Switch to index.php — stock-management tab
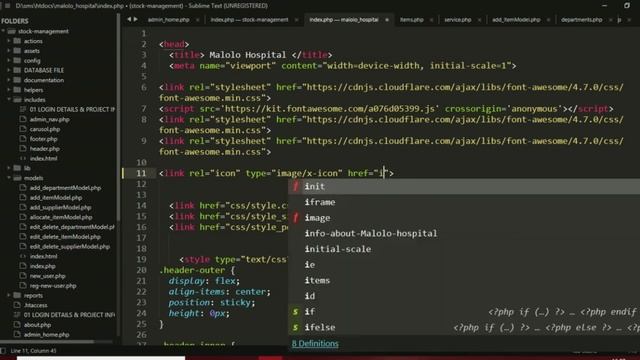 point(249,20)
